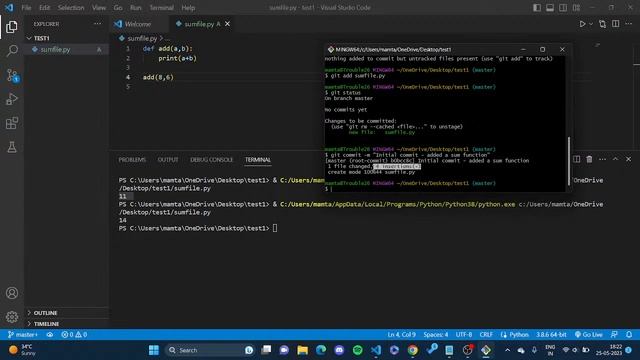Open the Manage gear icon
The image size is (640, 360).
pyautogui.click(x=12, y=317)
